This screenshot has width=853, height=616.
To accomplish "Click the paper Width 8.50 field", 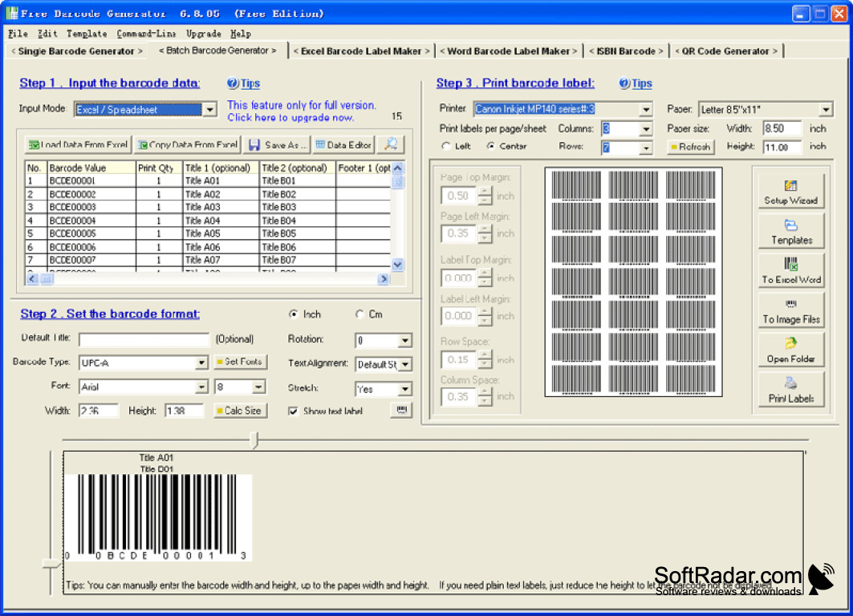I will 782,128.
